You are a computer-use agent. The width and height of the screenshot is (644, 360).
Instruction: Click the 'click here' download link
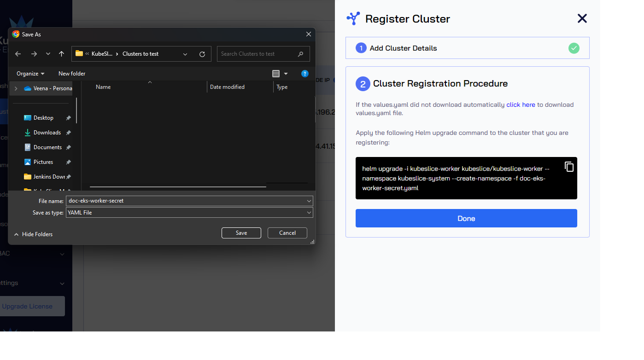coord(521,105)
